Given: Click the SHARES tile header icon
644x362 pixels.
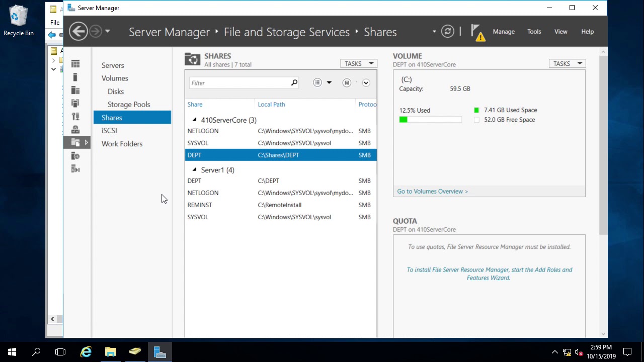Looking at the screenshot, I should 192,60.
